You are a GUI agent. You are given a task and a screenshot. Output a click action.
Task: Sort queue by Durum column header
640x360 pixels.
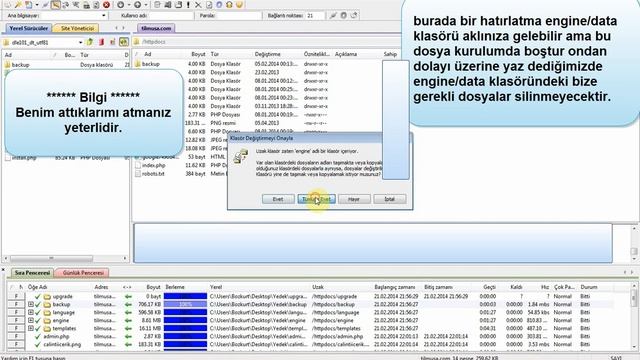(x=589, y=287)
